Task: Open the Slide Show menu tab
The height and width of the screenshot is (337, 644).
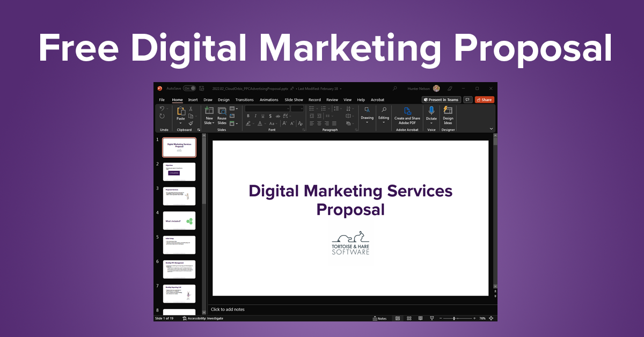Action: [294, 99]
